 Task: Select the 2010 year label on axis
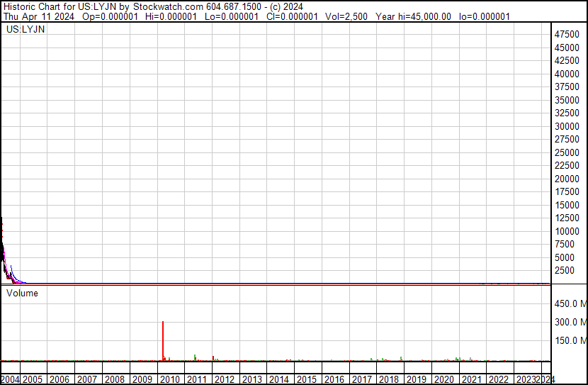coord(170,379)
